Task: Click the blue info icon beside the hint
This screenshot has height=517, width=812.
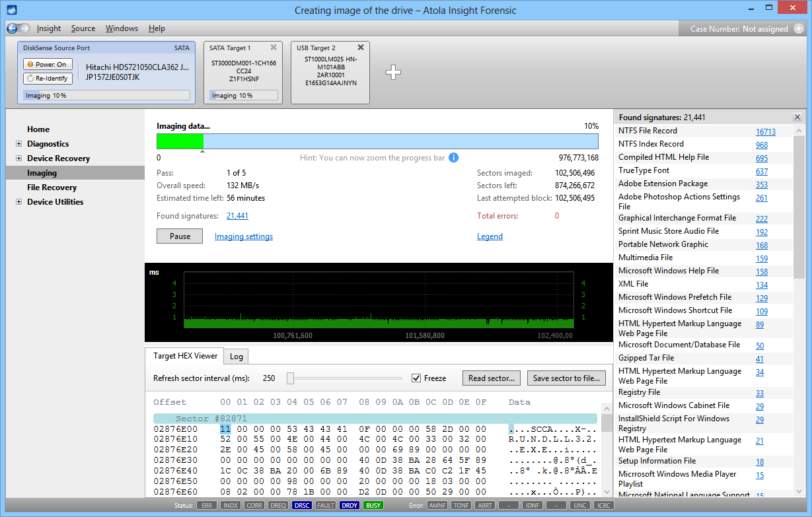Action: [x=453, y=157]
